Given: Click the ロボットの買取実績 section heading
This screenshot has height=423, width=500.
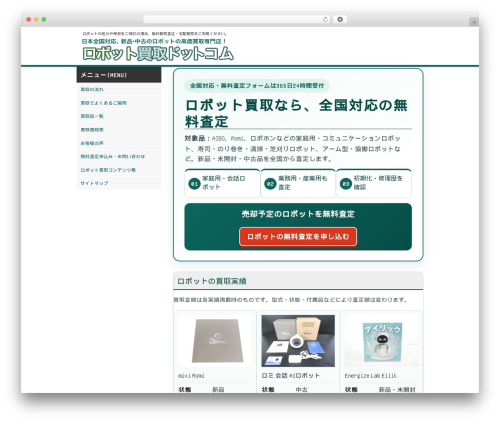Looking at the screenshot, I should pyautogui.click(x=212, y=281).
